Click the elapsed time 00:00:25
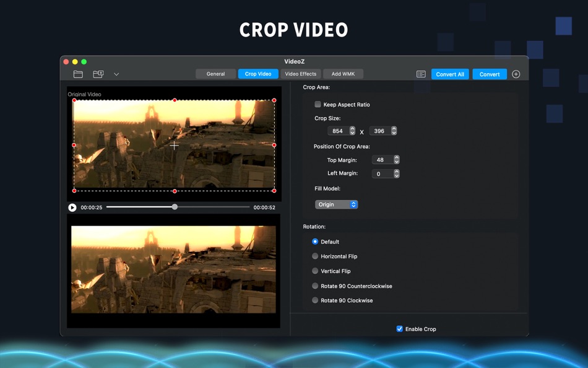This screenshot has width=588, height=368. (92, 208)
